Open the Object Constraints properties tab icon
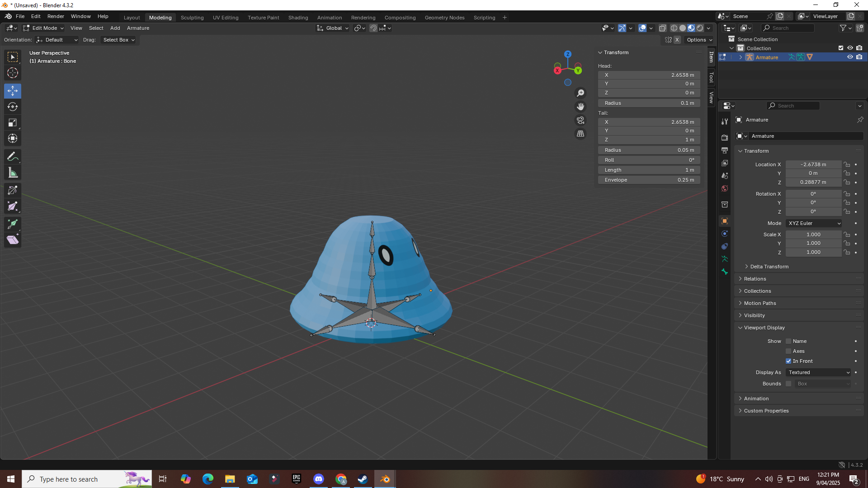The width and height of the screenshot is (868, 488). click(725, 246)
